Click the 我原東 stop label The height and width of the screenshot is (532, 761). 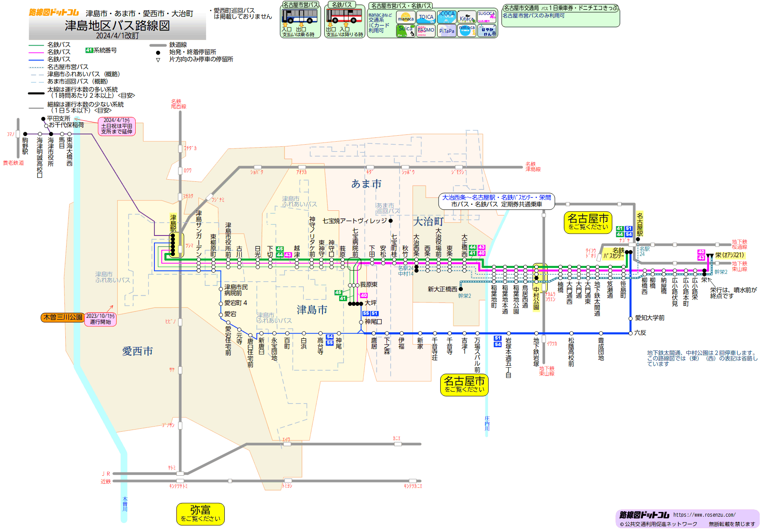369,285
